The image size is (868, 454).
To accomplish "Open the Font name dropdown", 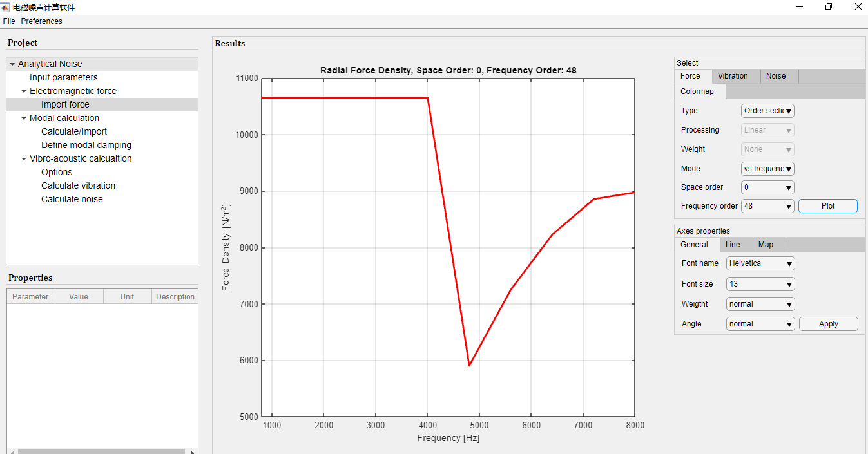I will tap(760, 263).
